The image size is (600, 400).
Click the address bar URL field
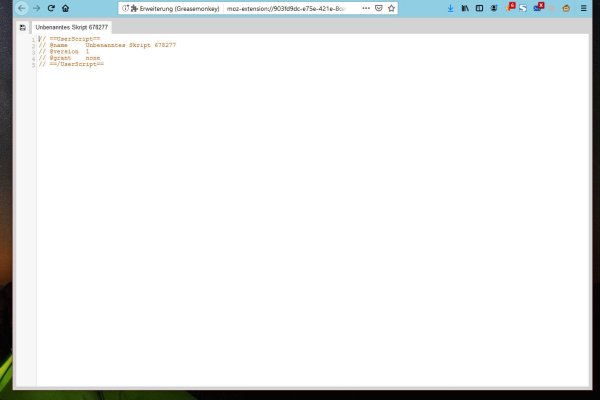coord(290,8)
